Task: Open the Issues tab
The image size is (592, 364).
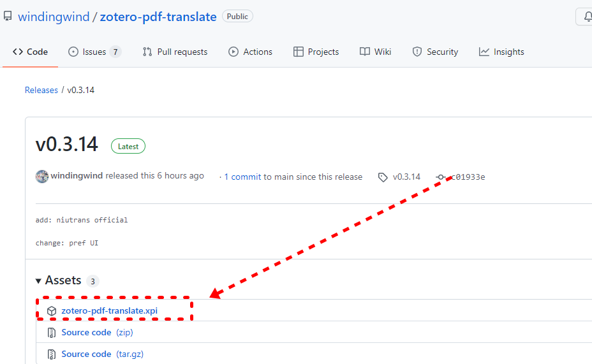Action: pyautogui.click(x=94, y=52)
